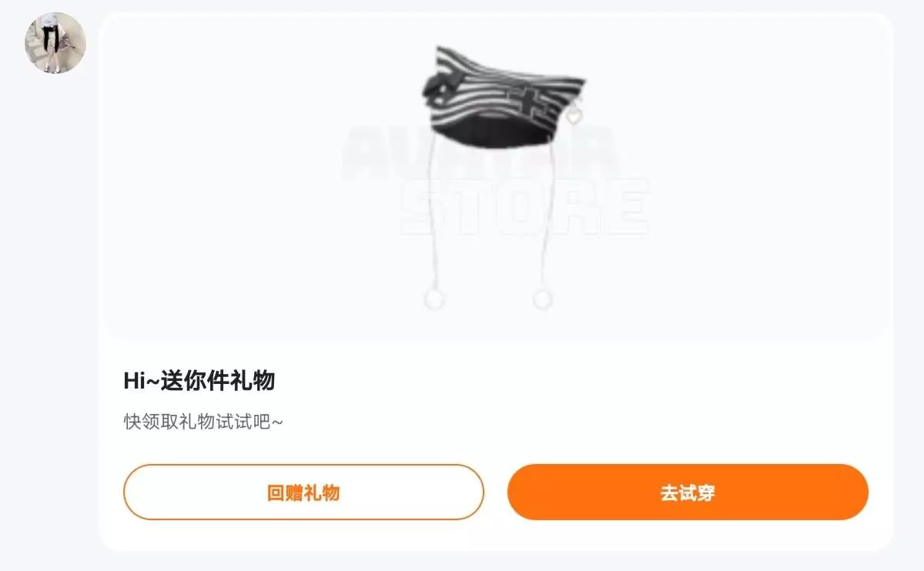Click blank card space right of title

pos(577,380)
